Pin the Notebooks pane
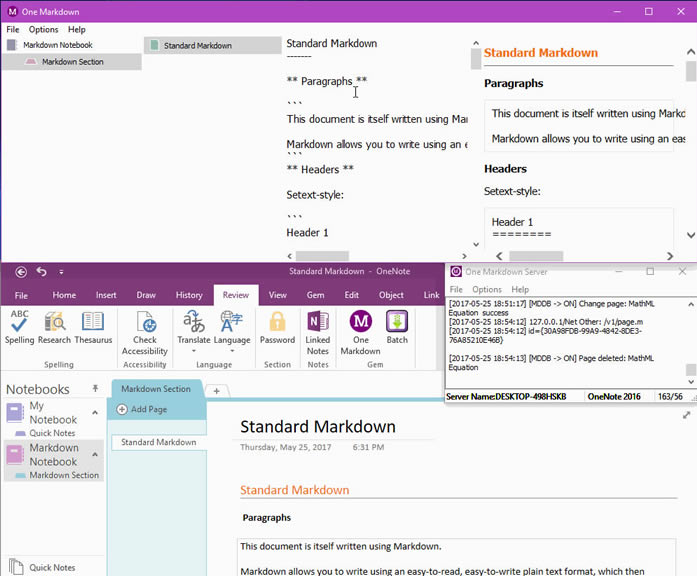This screenshot has width=697, height=576. [x=96, y=388]
